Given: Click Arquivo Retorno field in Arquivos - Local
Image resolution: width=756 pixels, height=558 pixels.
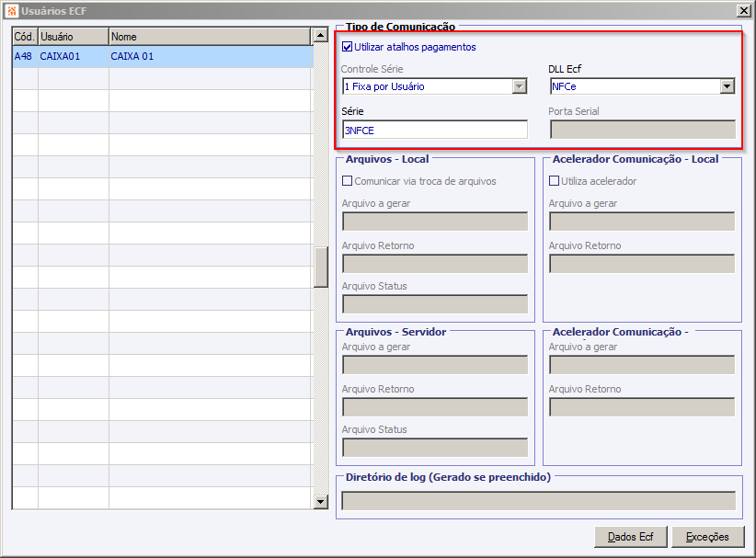Looking at the screenshot, I should coord(435,264).
